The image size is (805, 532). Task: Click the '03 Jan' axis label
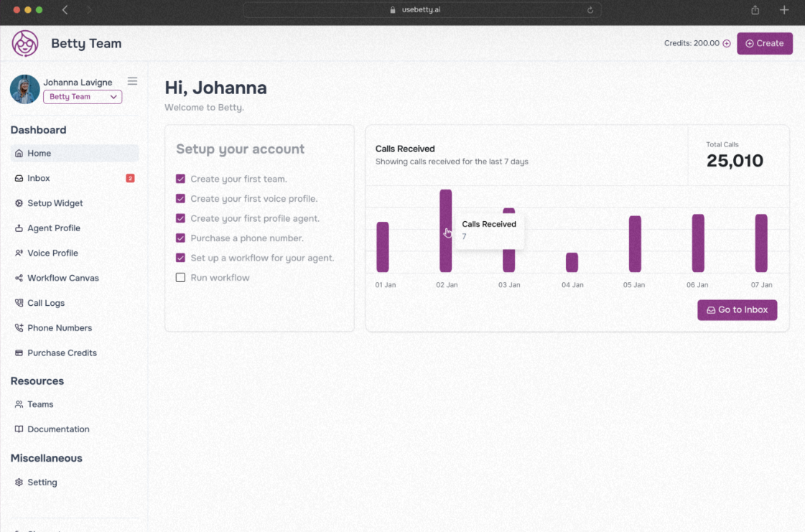coord(509,285)
